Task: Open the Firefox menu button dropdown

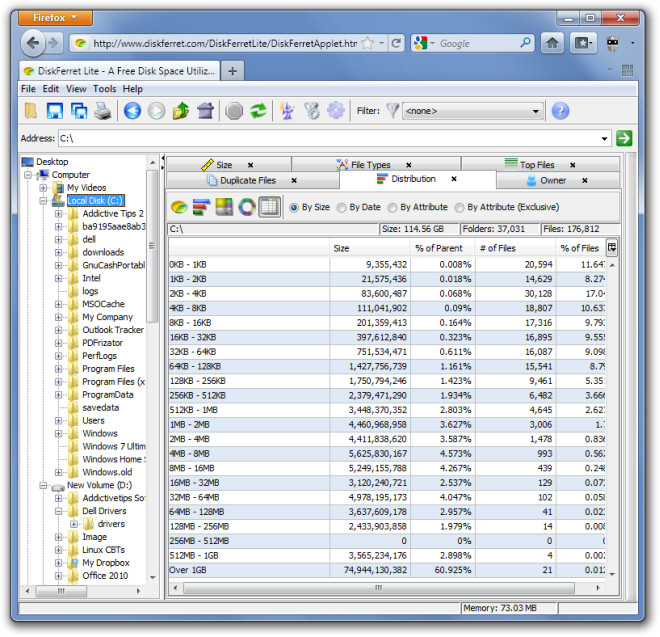Action: (x=56, y=18)
